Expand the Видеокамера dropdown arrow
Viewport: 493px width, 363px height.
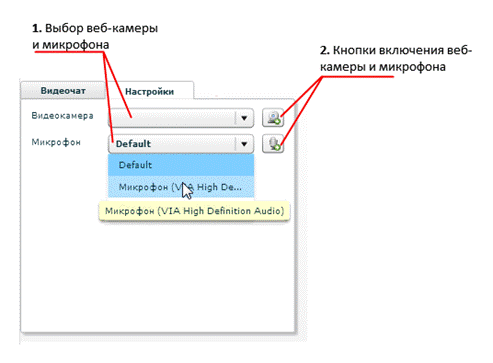[244, 118]
